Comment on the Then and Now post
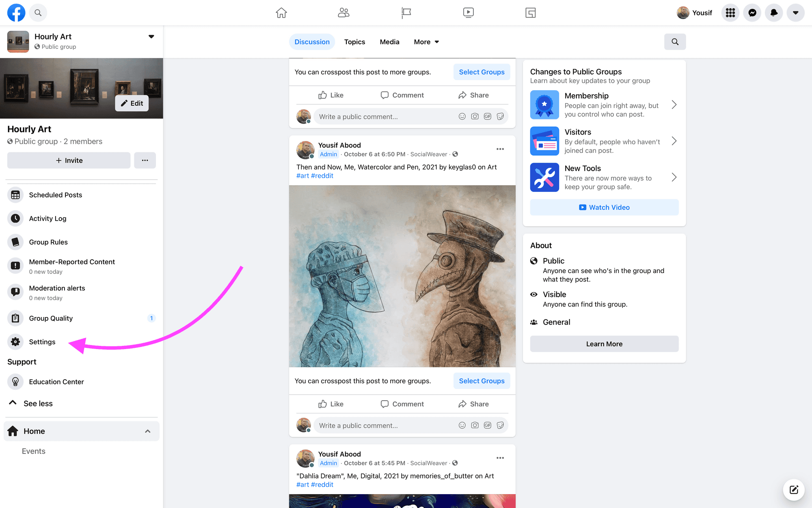Viewport: 812px width, 508px height. 402,404
